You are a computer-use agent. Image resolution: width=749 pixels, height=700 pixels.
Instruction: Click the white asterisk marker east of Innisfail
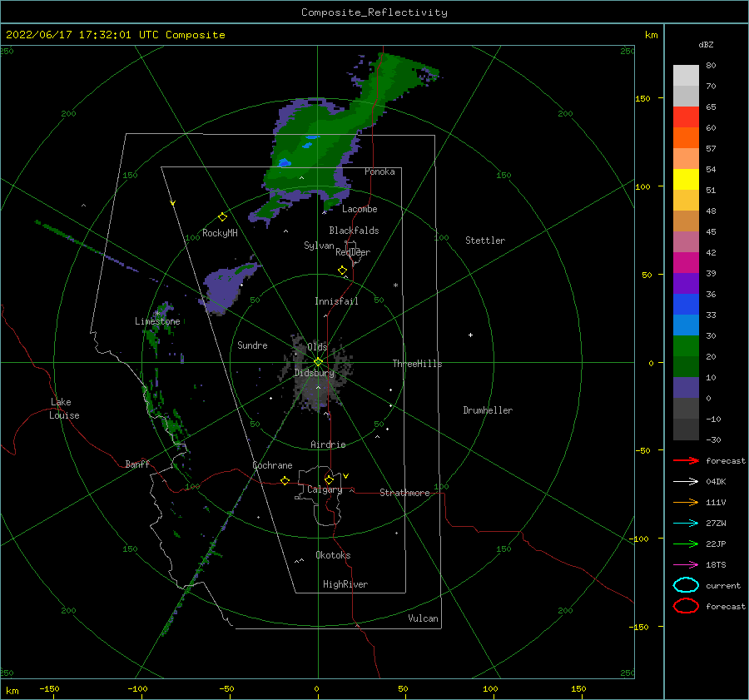(x=395, y=285)
